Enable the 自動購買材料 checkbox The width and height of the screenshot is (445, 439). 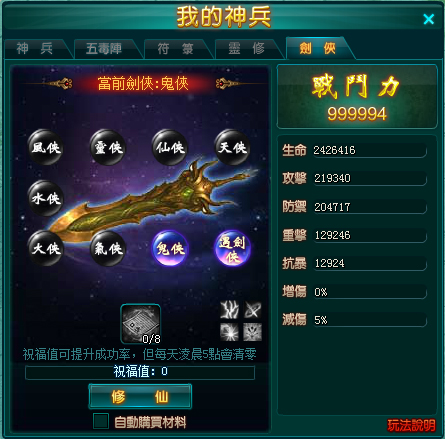(x=101, y=421)
